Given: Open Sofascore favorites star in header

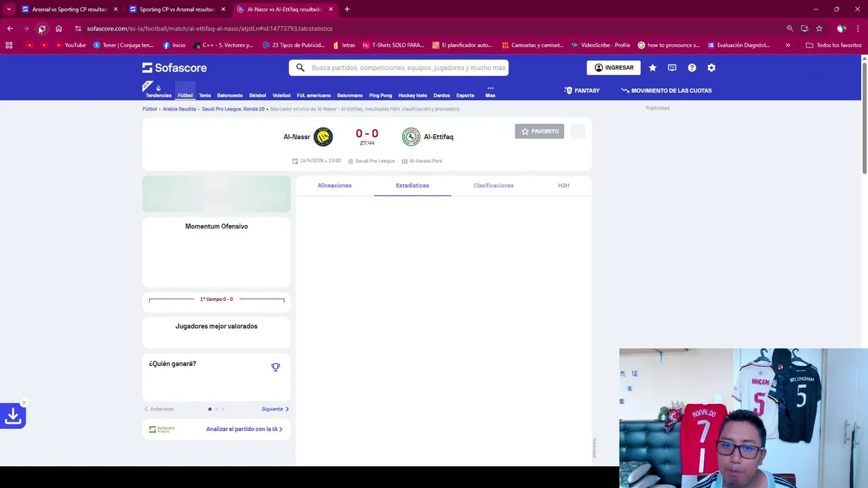Looking at the screenshot, I should point(652,68).
